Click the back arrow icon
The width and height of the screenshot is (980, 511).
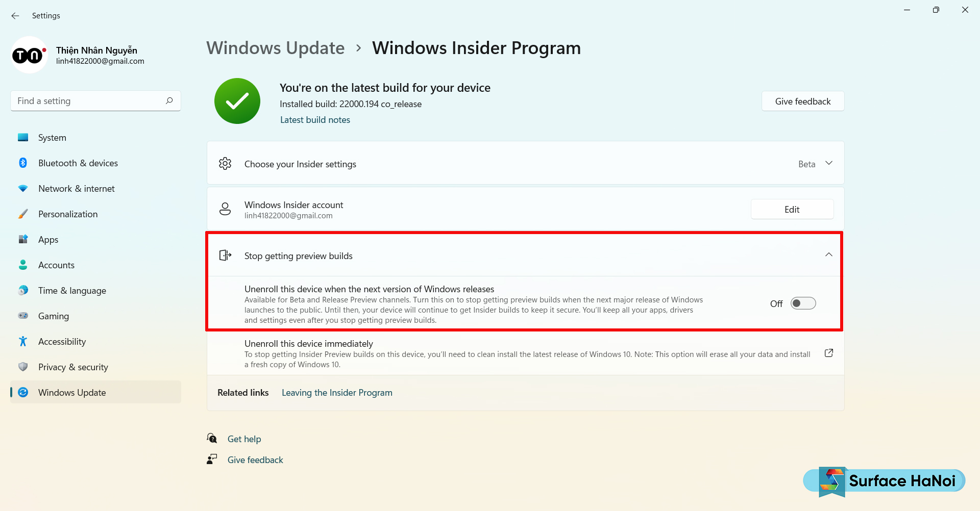click(15, 16)
